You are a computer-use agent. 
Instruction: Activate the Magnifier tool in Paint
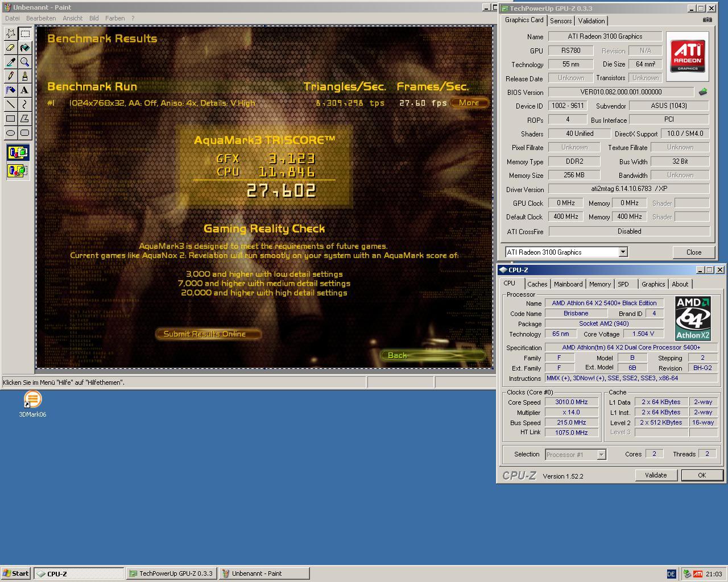click(x=25, y=62)
